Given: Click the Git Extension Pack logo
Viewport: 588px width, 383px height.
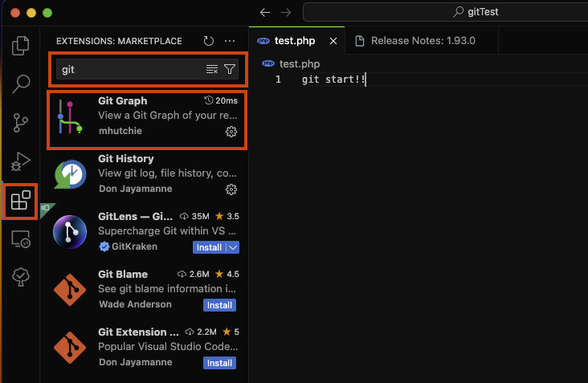Looking at the screenshot, I should pos(70,348).
